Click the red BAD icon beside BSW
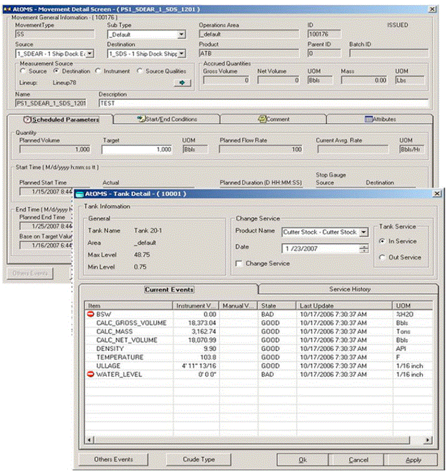Image resolution: width=448 pixels, height=476 pixels. tap(90, 314)
